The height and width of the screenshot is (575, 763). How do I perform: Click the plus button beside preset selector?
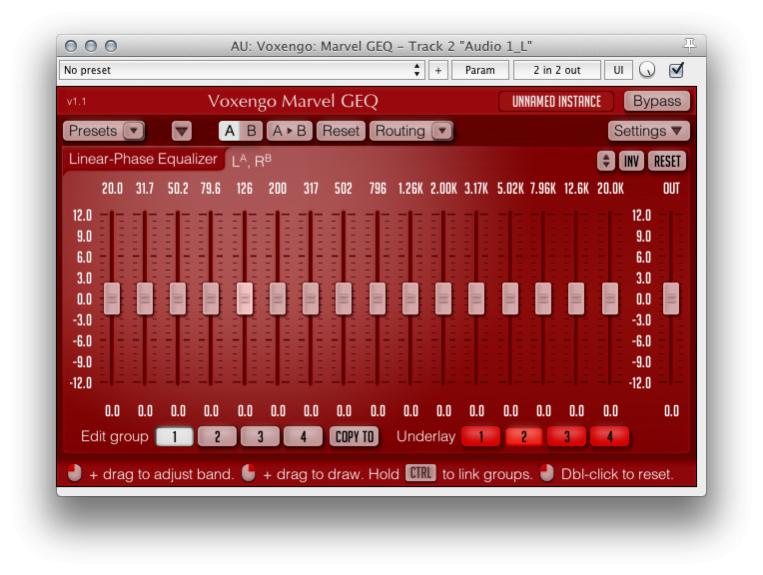coord(438,70)
